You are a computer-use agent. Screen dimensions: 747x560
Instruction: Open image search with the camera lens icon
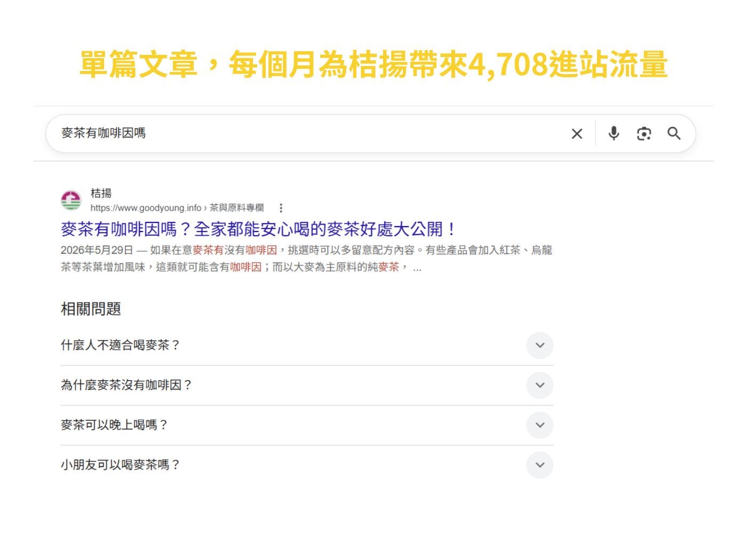[x=644, y=133]
